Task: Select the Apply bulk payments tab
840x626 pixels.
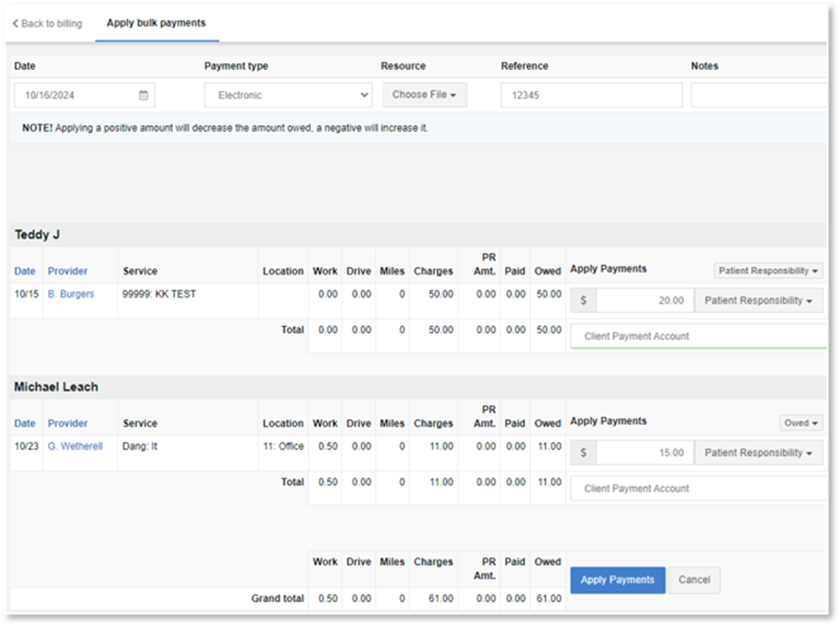Action: 156,23
